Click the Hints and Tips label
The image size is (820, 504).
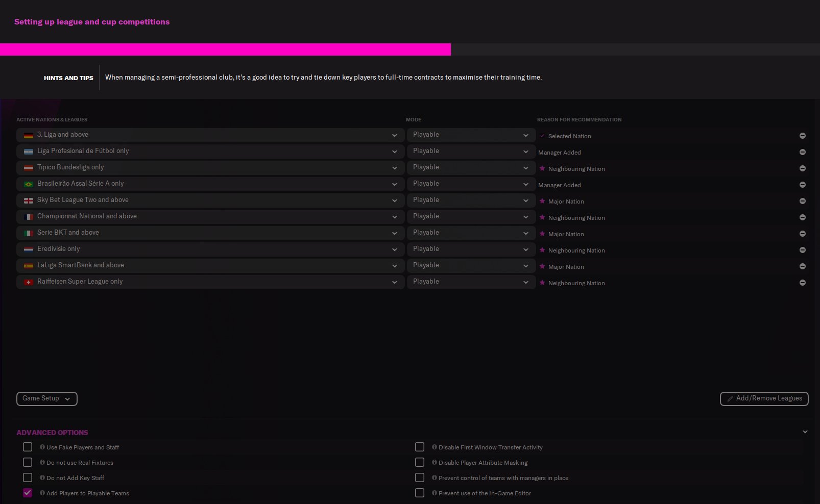pyautogui.click(x=68, y=78)
